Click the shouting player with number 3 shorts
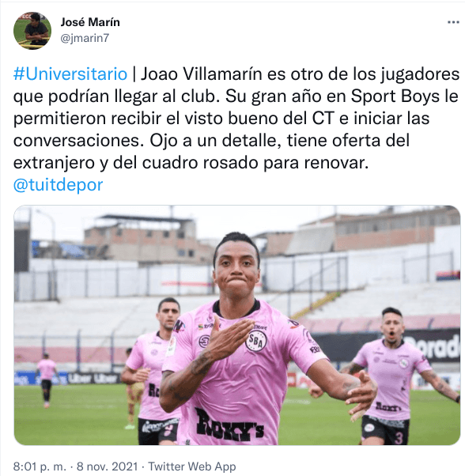The height and width of the screenshot is (476, 465). tap(394, 376)
